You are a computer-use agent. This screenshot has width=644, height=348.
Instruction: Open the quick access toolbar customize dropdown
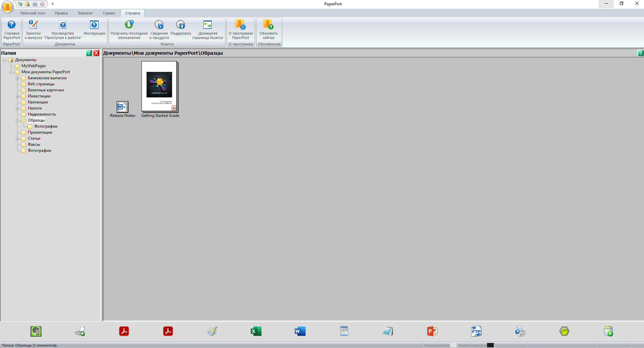coord(52,4)
